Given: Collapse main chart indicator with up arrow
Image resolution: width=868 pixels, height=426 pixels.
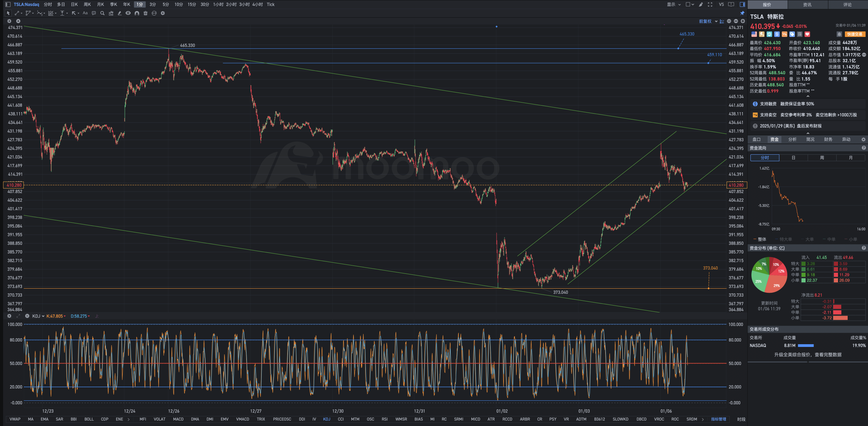Looking at the screenshot, I should 18,21.
